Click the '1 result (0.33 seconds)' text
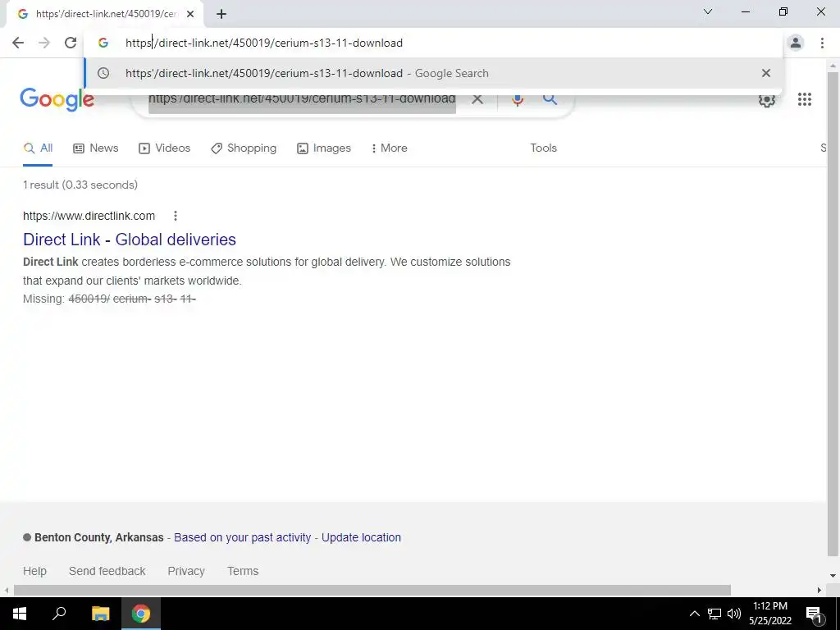 point(80,185)
